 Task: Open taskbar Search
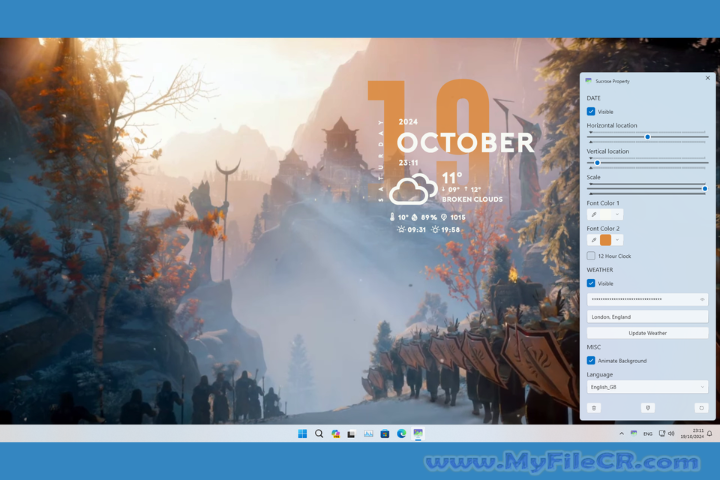tap(319, 434)
